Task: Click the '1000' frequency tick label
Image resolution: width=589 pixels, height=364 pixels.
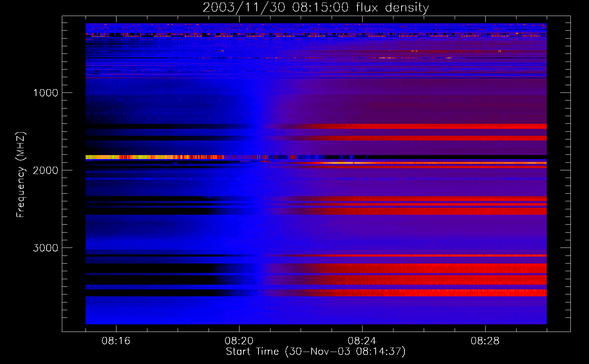Action: pyautogui.click(x=46, y=93)
